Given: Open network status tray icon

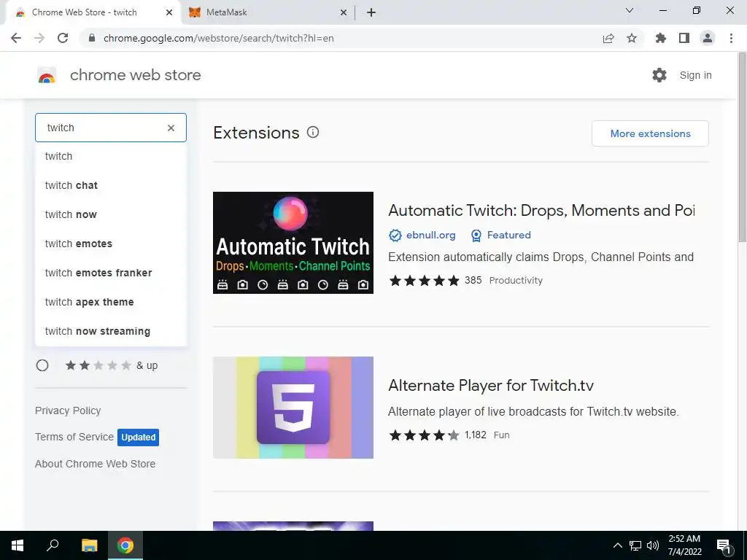Looking at the screenshot, I should (x=635, y=545).
